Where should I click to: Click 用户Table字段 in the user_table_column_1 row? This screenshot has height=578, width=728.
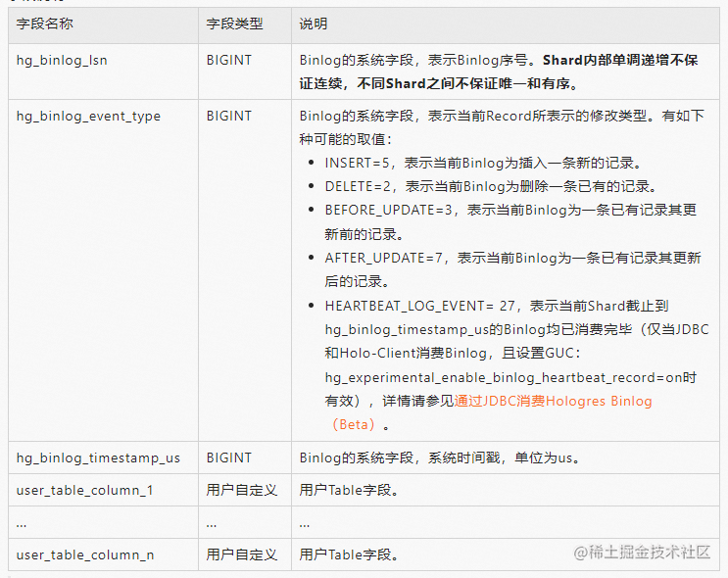[x=348, y=490]
